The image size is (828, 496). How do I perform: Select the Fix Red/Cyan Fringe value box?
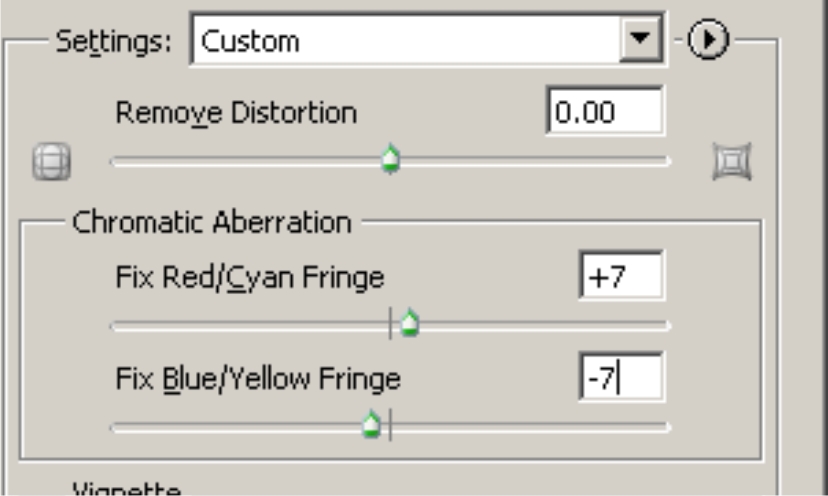point(620,275)
